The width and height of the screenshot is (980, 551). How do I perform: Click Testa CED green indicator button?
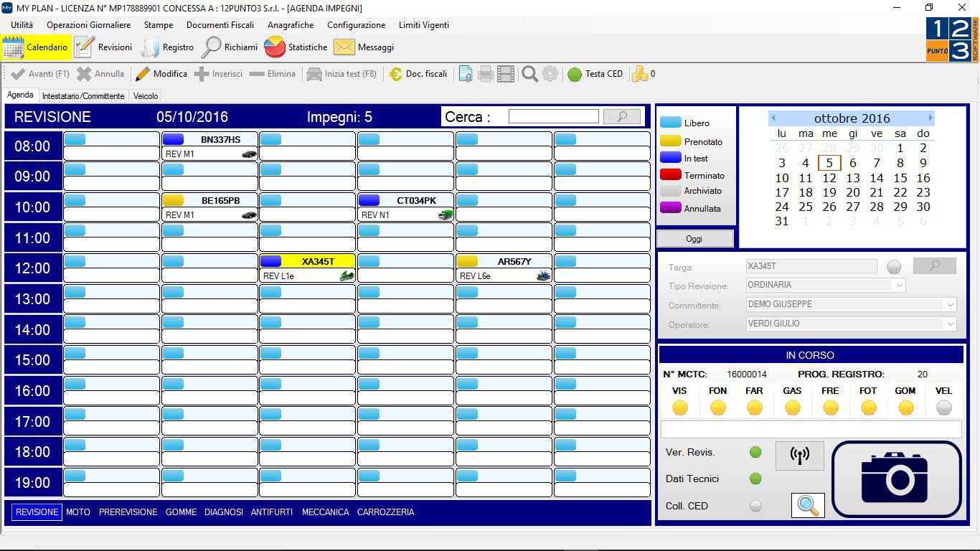tap(595, 74)
